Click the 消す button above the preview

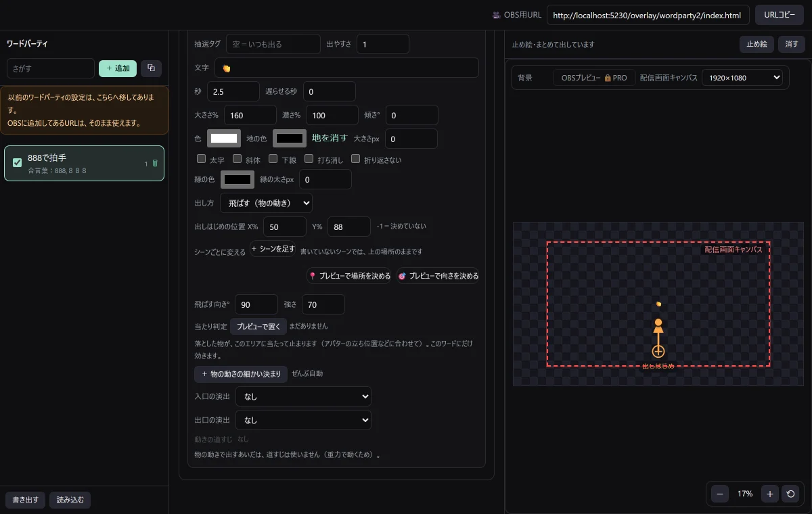tap(792, 44)
